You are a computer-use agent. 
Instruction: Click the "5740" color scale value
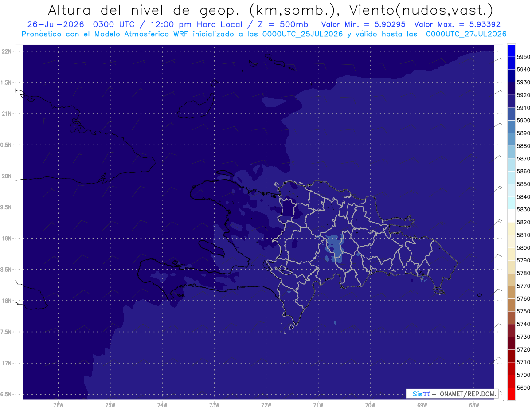[x=524, y=324]
